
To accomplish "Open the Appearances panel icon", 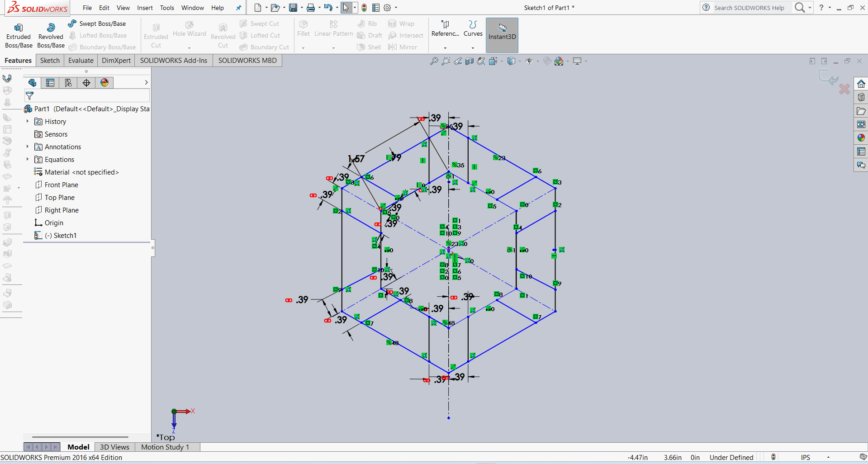I will [x=861, y=138].
